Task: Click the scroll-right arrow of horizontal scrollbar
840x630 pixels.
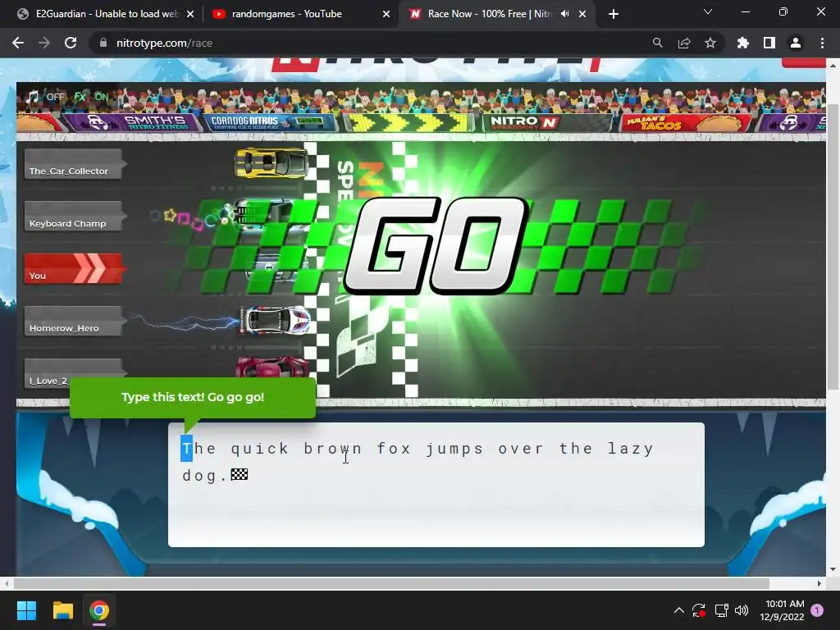Action: pyautogui.click(x=819, y=583)
